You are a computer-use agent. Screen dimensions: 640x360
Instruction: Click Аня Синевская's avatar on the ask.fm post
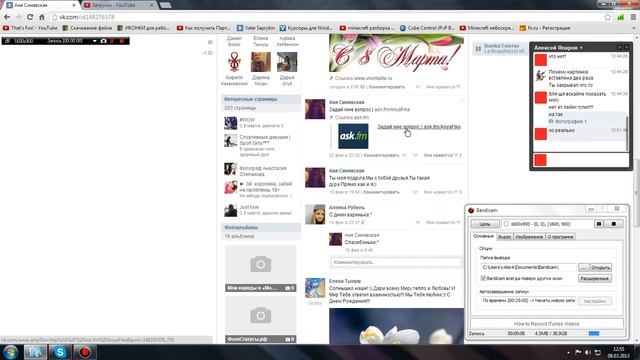point(315,109)
